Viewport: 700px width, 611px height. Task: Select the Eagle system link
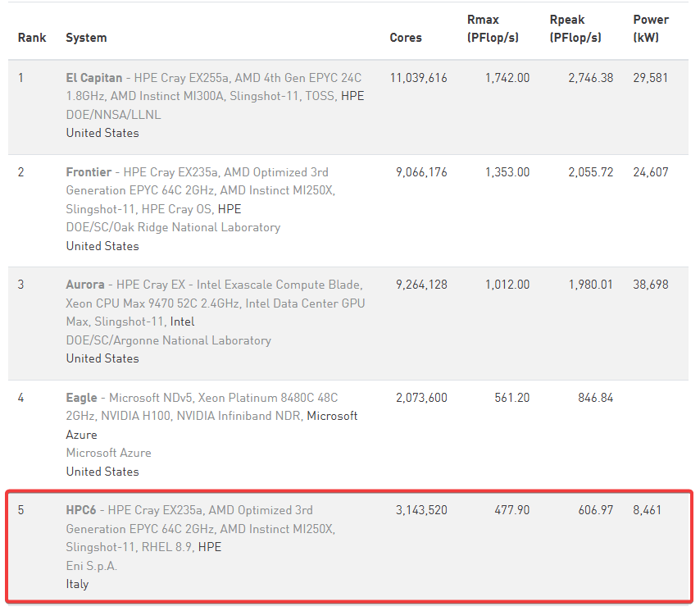point(81,398)
